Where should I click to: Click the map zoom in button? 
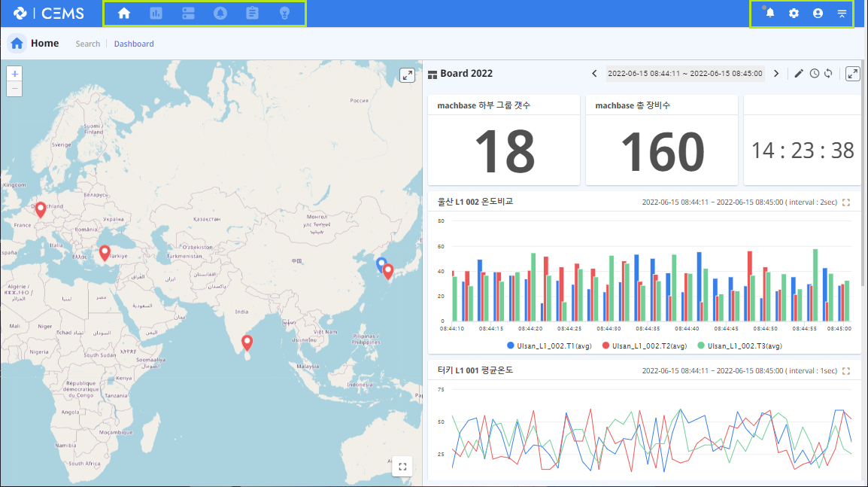14,74
